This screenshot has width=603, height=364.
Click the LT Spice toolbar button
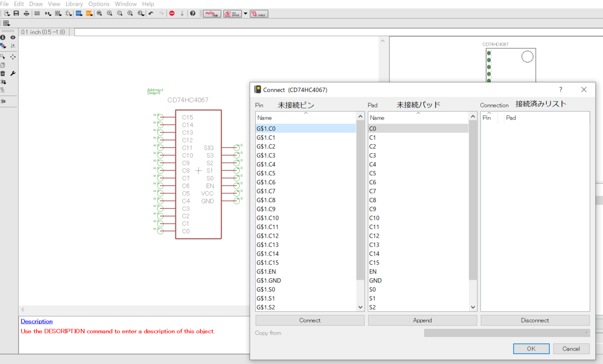point(232,14)
